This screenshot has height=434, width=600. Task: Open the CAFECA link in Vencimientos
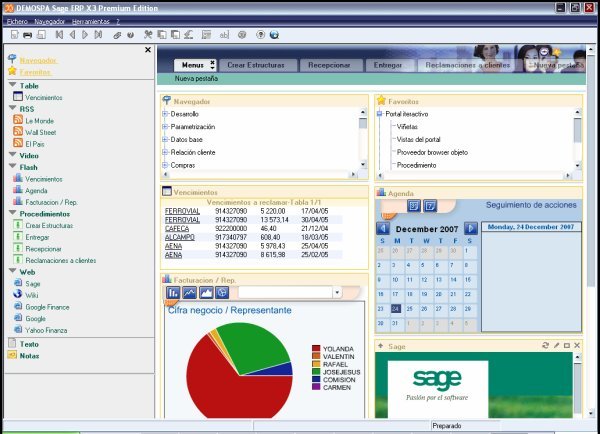pos(177,228)
